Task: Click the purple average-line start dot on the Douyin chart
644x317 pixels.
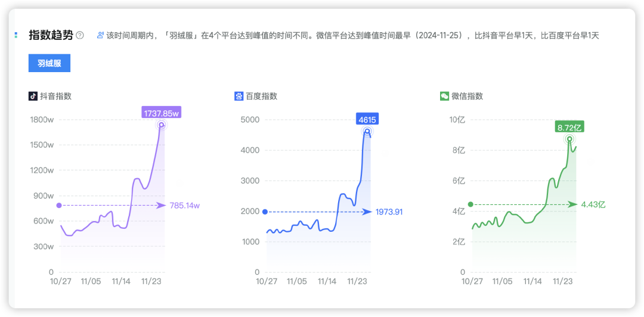Action: pyautogui.click(x=59, y=206)
